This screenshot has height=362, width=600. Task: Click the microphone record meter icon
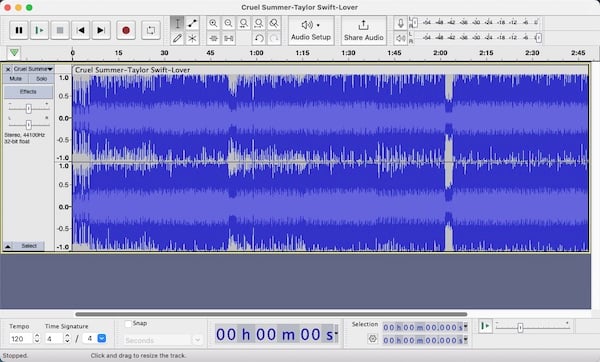click(400, 23)
